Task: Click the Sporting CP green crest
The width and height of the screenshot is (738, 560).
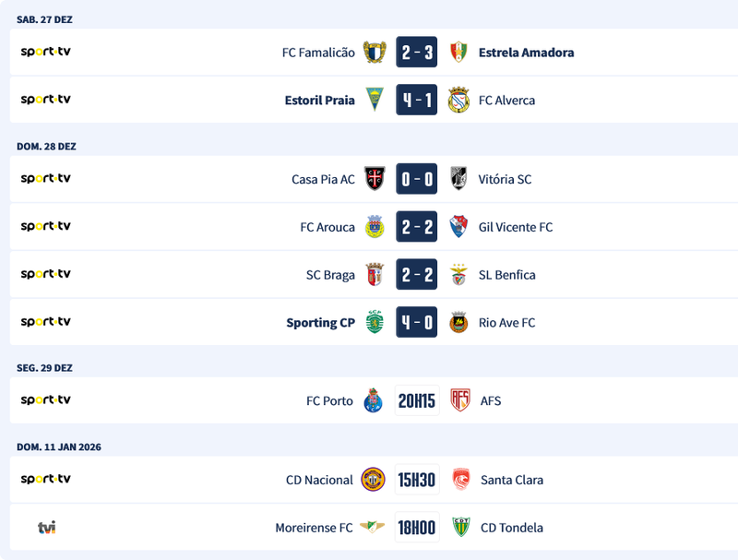Action: point(374,323)
